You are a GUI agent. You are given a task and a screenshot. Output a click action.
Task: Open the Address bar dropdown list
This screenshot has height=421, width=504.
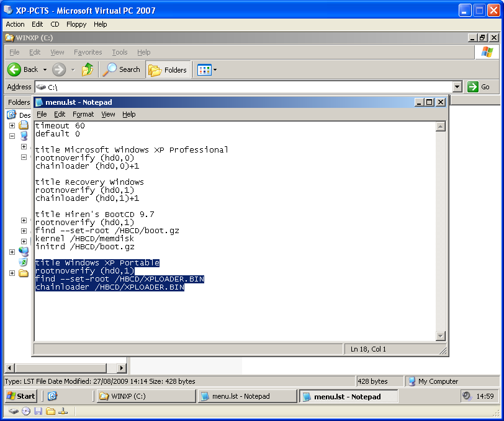click(x=457, y=87)
